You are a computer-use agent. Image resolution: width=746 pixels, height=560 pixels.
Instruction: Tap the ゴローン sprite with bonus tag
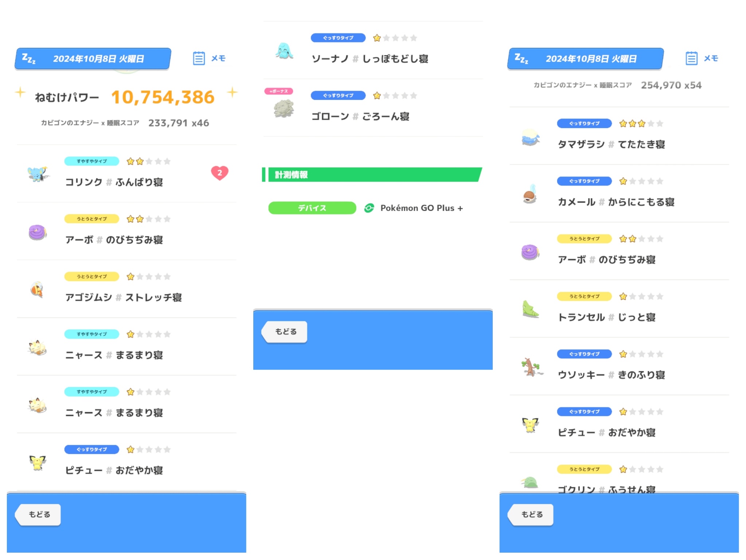284,109
